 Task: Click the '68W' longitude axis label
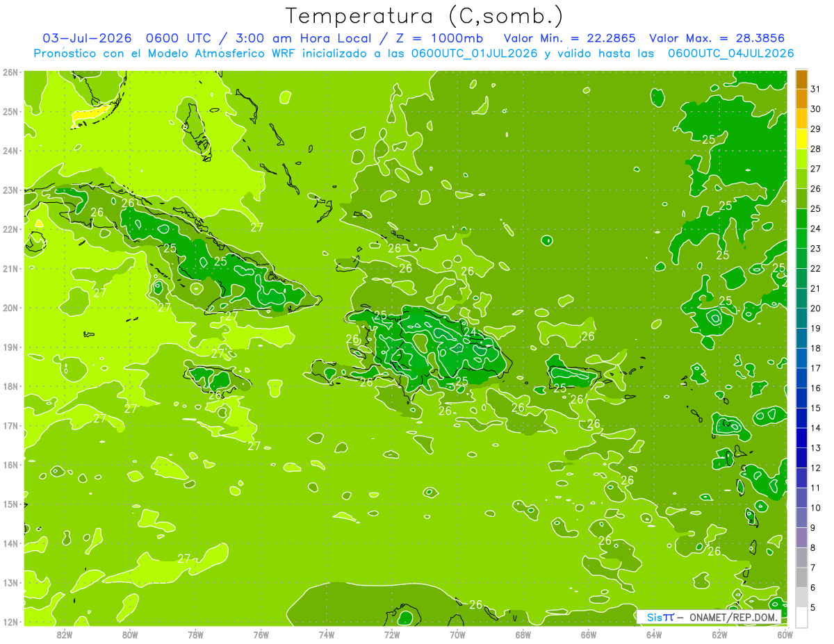point(523,634)
